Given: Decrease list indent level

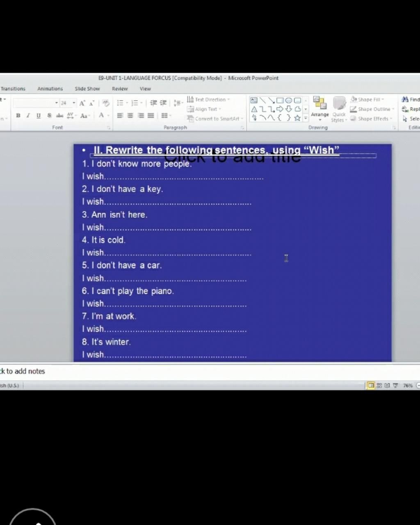Looking at the screenshot, I should [153, 103].
